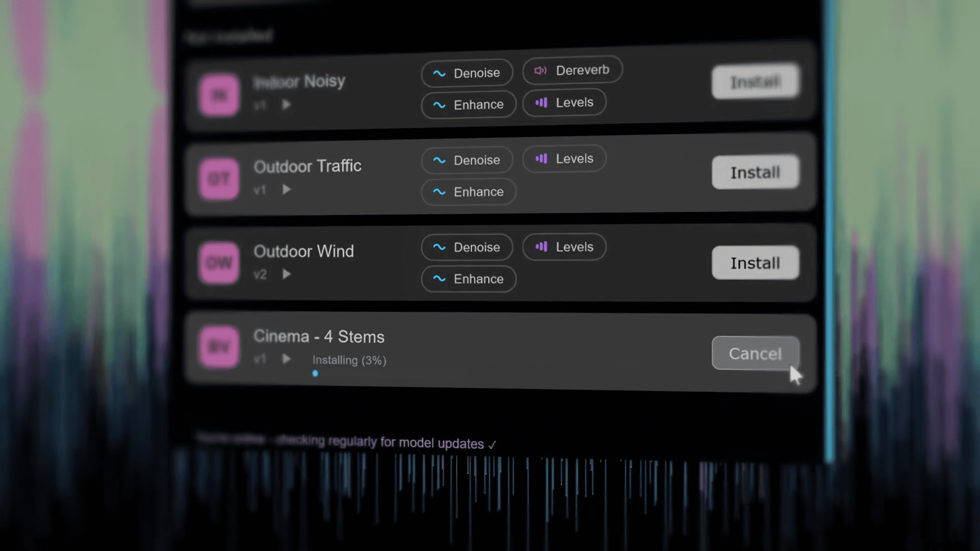Select Denoise tag on Outdoor Wind
The width and height of the screenshot is (980, 551).
point(467,247)
